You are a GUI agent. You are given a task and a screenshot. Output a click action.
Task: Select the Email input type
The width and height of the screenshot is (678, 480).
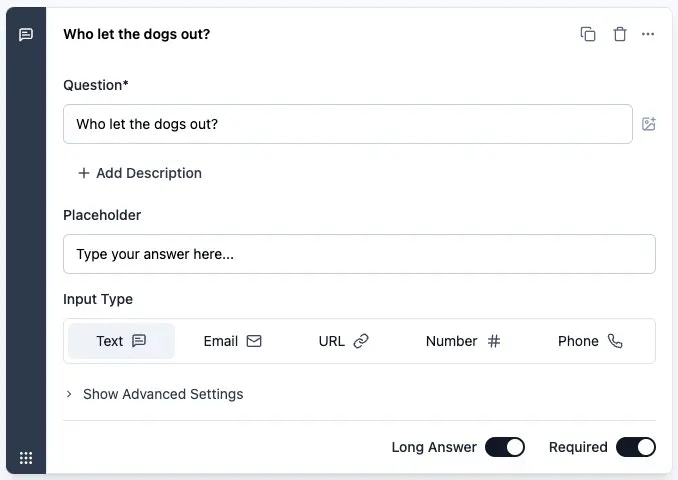point(233,341)
